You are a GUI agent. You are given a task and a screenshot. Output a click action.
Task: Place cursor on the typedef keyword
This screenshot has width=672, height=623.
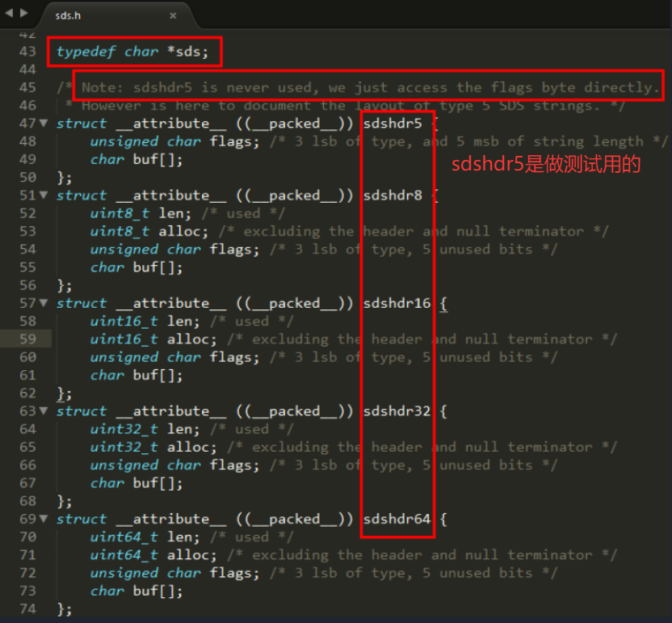[86, 51]
